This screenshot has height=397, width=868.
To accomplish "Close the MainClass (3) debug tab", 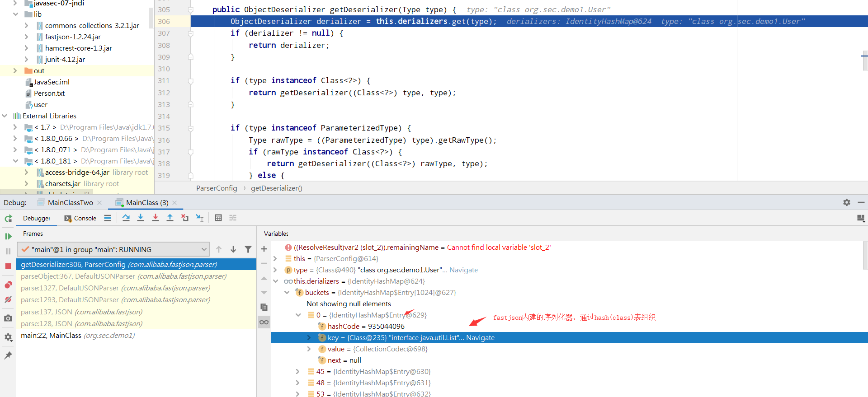I will click(175, 203).
